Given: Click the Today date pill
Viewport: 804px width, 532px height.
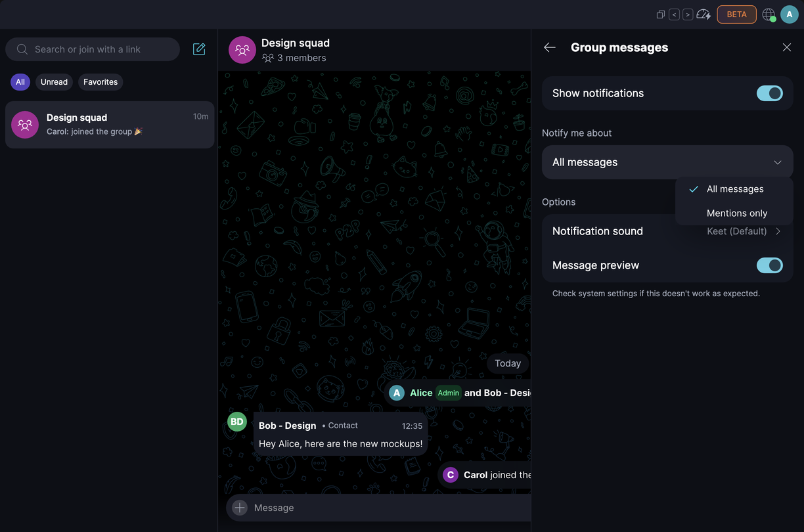Looking at the screenshot, I should (508, 363).
